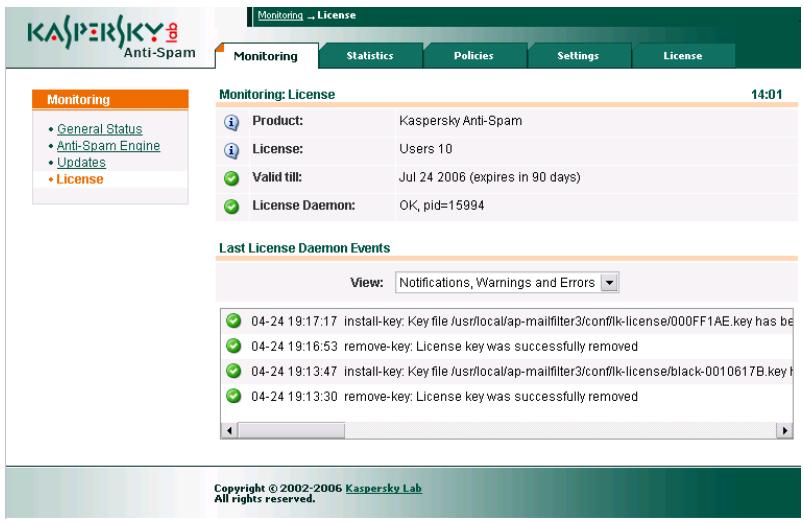
Task: Click the Kaspersky Lab Anti-Spam logo
Action: [x=111, y=37]
